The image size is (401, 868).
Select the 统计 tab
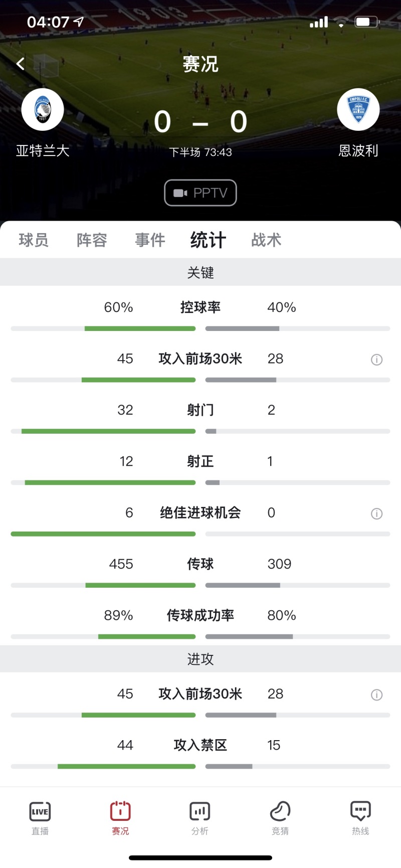click(x=208, y=240)
